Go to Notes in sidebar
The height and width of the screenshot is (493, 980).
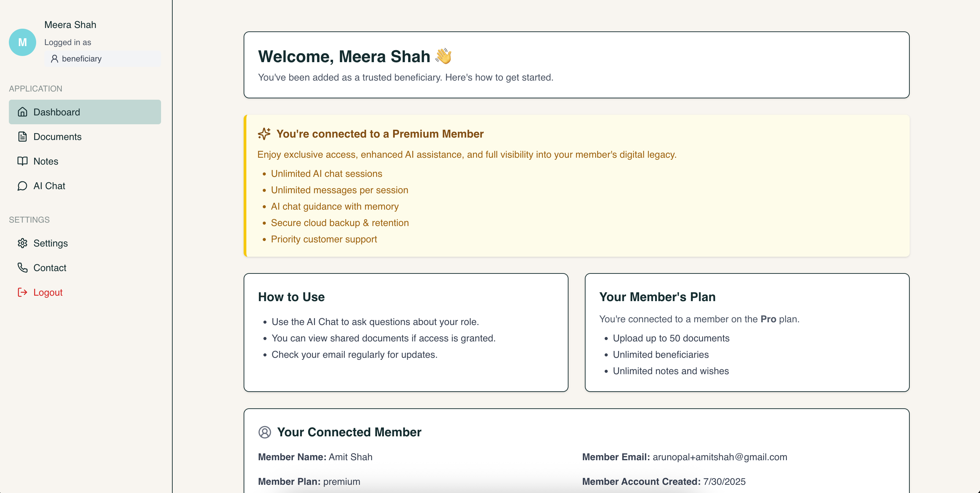coord(46,161)
